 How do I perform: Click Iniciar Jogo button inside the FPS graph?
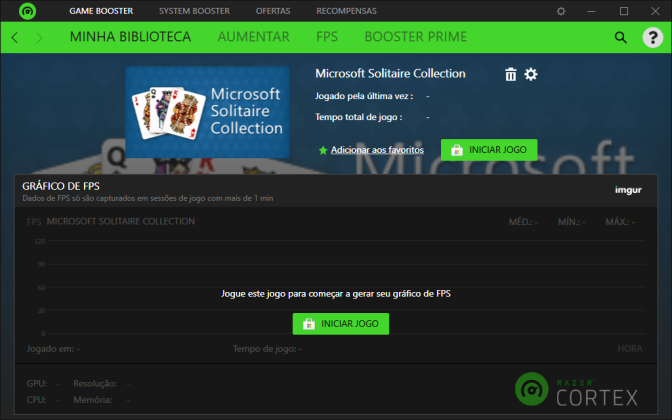[341, 324]
